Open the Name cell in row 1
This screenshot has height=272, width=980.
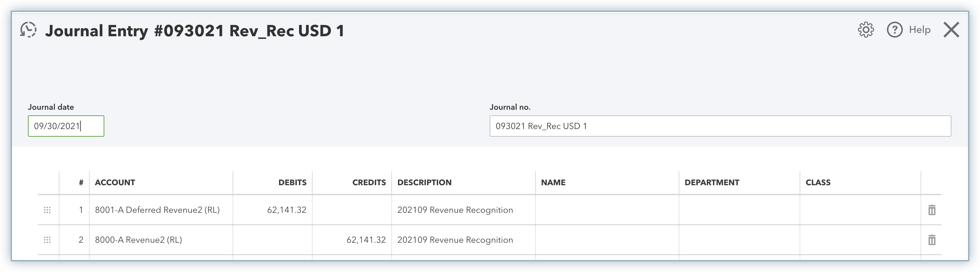[607, 210]
